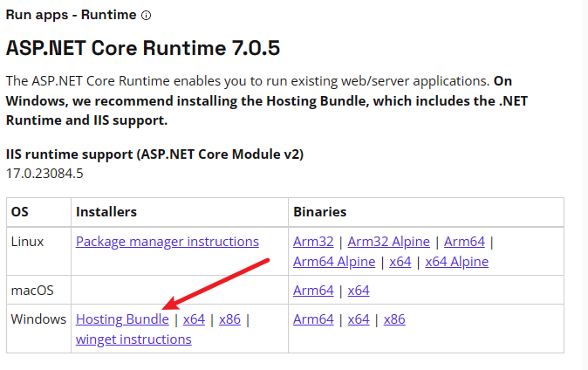The height and width of the screenshot is (370, 588).
Task: Download Linux x64 binary
Action: point(400,262)
